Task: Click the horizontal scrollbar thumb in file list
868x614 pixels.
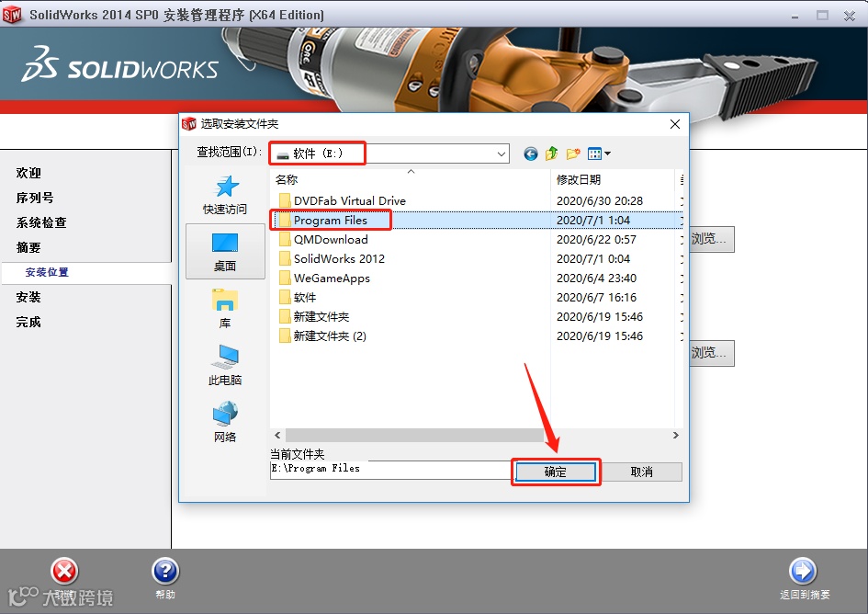Action: [414, 436]
